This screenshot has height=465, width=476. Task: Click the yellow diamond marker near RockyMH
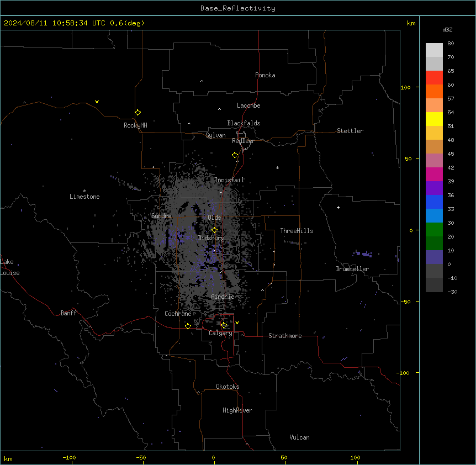click(138, 113)
